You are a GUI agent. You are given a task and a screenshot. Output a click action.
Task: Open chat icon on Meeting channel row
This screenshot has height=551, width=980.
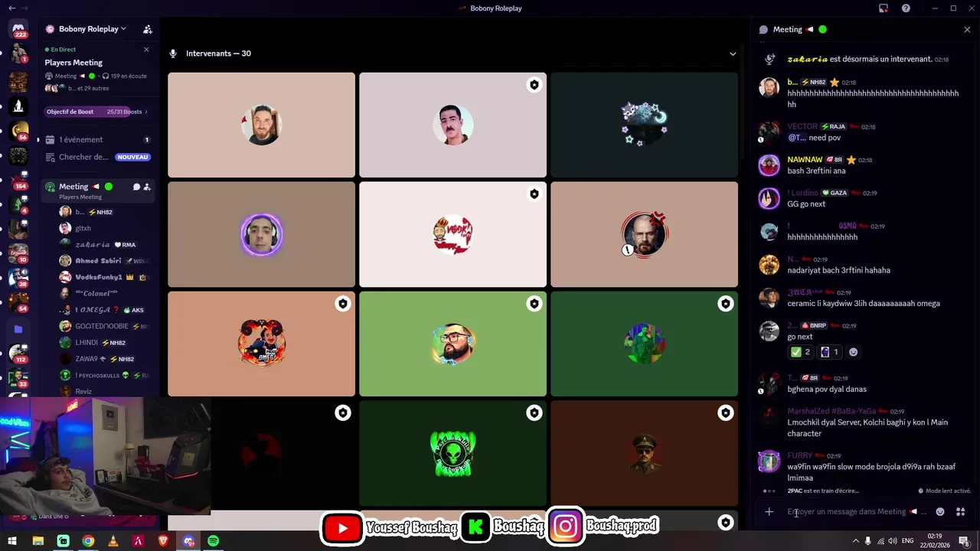[136, 187]
